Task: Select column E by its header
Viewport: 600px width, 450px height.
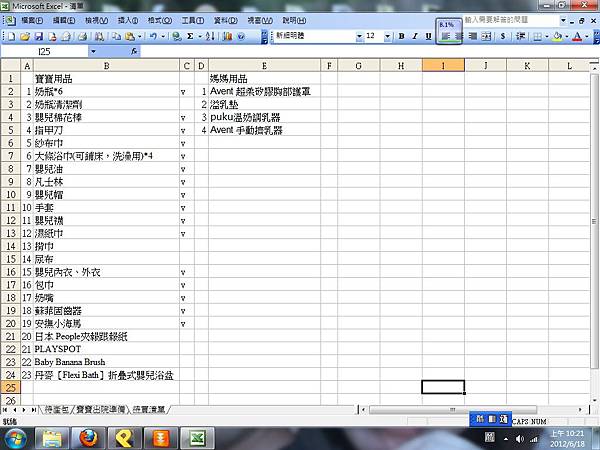Action: [264, 66]
